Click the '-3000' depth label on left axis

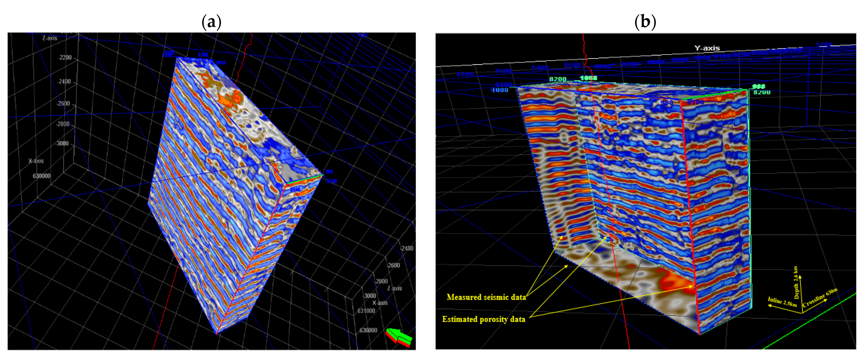pos(62,143)
